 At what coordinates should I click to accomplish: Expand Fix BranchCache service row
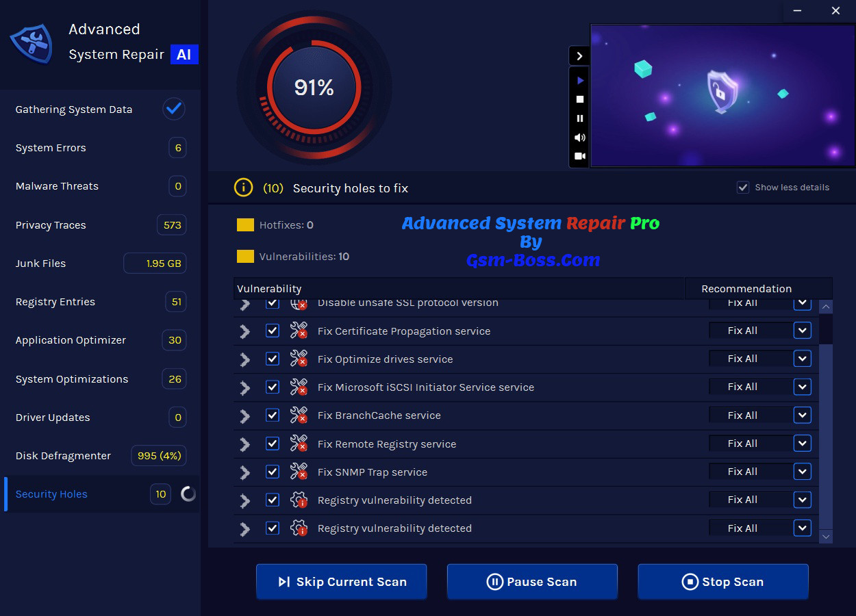[x=244, y=415]
